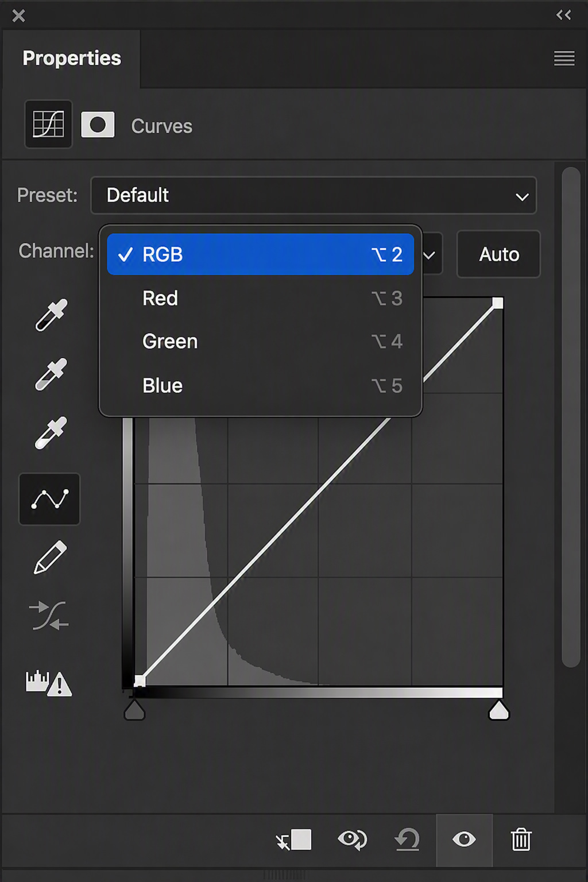Select the pencil draw curve tool

(x=50, y=558)
